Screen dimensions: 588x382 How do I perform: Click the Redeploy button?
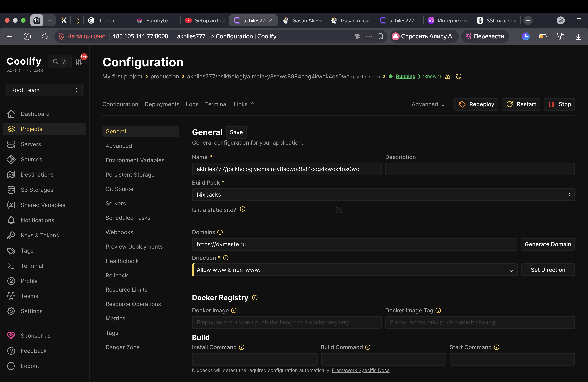[476, 104]
